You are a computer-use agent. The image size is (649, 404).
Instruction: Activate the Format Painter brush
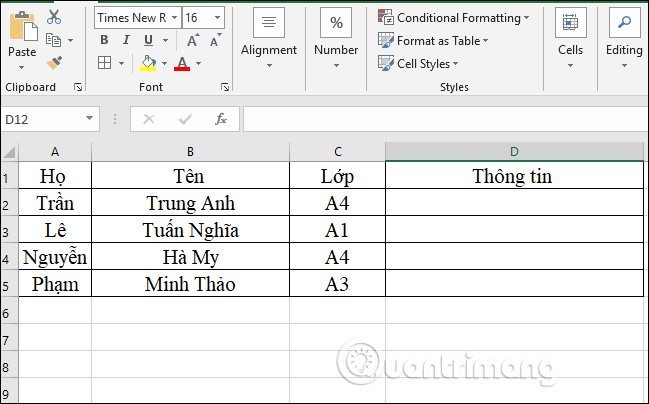(x=54, y=63)
